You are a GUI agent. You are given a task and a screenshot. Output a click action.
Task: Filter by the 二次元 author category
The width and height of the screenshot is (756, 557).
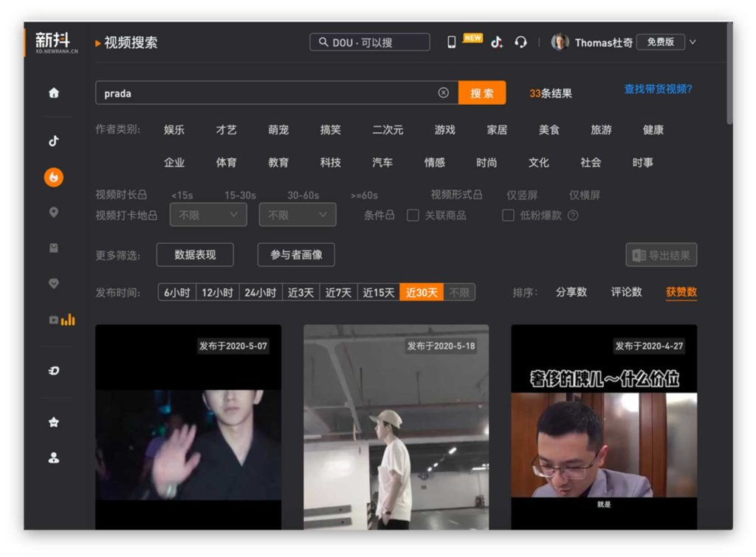[388, 130]
